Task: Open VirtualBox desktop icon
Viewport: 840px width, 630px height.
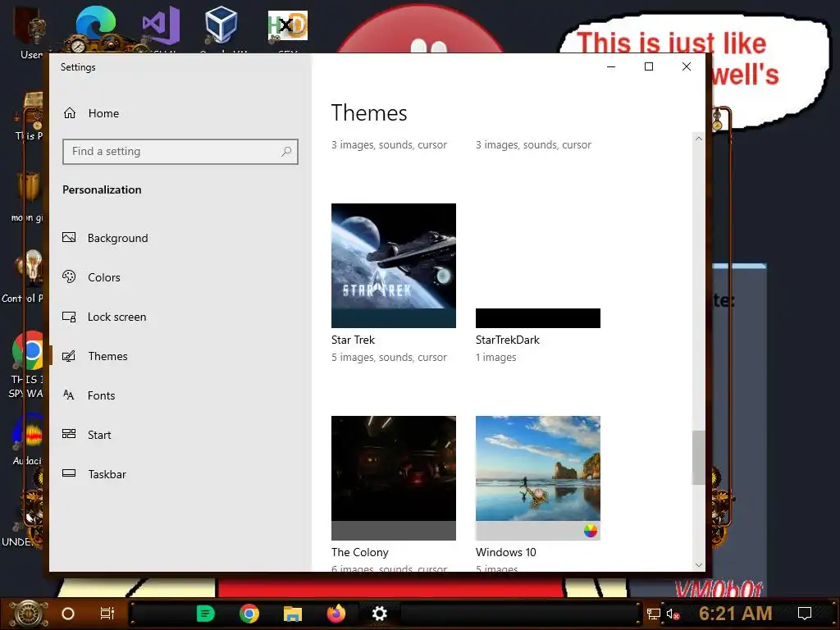Action: tap(221, 25)
